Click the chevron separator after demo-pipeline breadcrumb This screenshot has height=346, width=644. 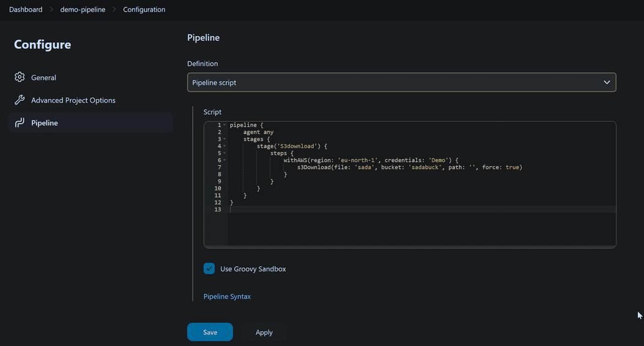coord(114,10)
